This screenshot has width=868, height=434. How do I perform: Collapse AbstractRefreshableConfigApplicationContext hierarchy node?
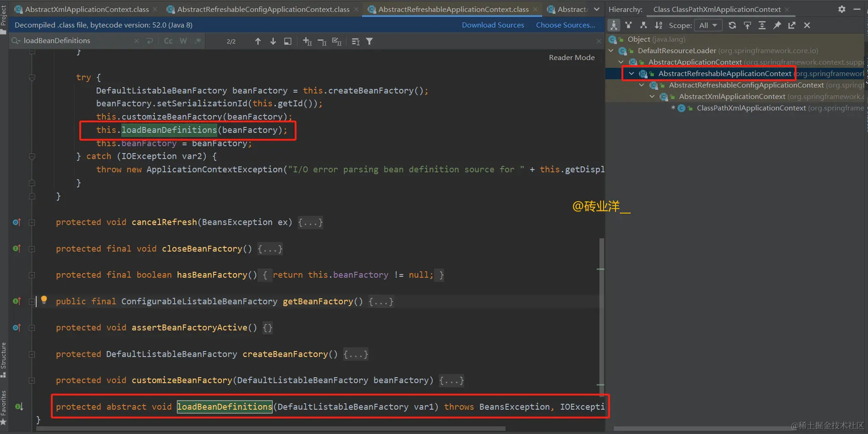[x=642, y=85]
